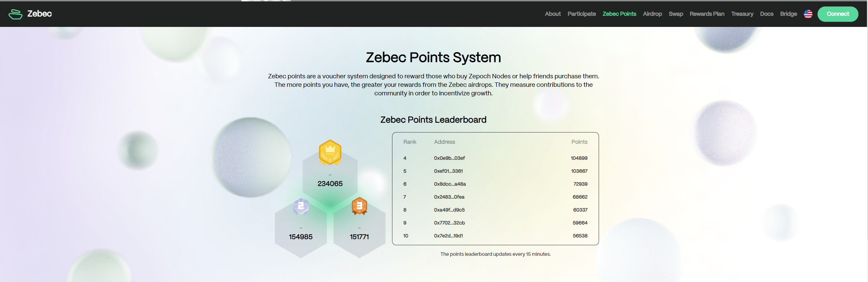This screenshot has height=282, width=868.
Task: View the Rewards Plan page
Action: [707, 14]
